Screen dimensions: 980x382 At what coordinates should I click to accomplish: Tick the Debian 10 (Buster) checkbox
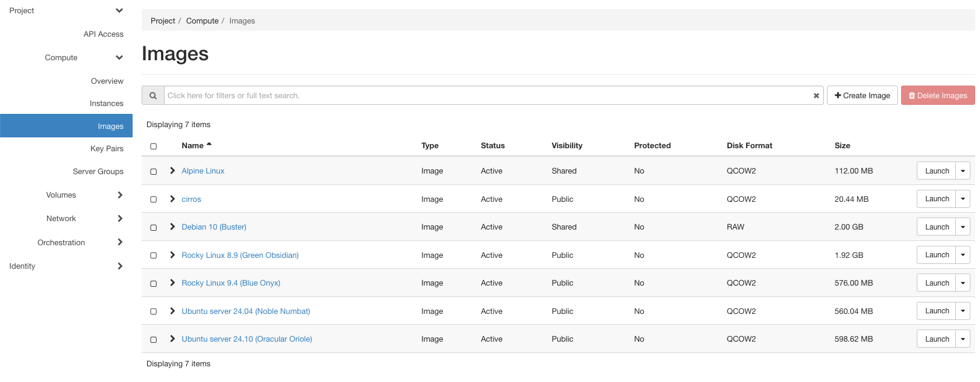click(154, 228)
